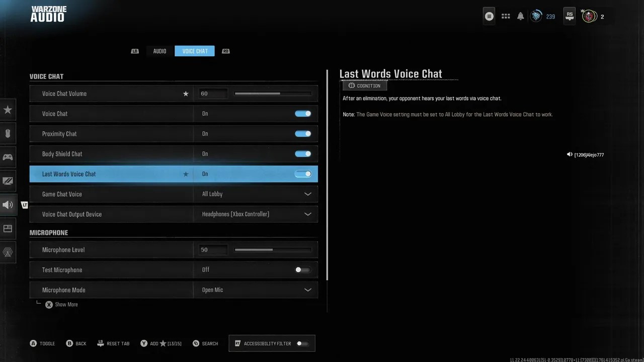The height and width of the screenshot is (362, 644).
Task: Select the Voice Chat Volume row label
Action: [64, 94]
